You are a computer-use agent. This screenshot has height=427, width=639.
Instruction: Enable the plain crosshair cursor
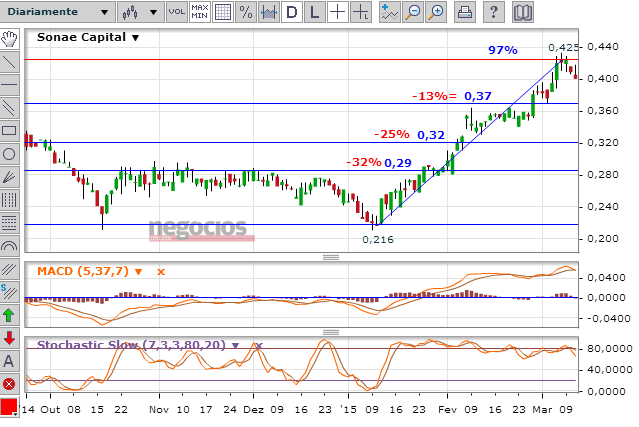[x=337, y=12]
